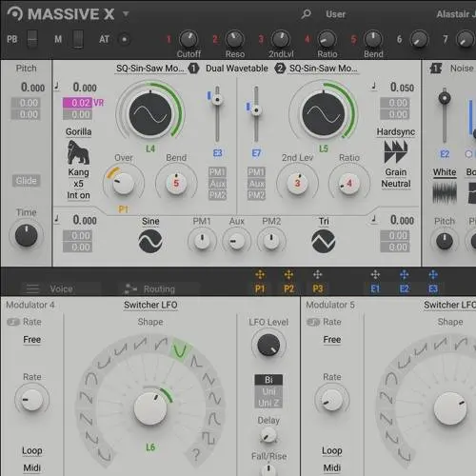Click Loop mode in Modulator 5
The height and width of the screenshot is (476, 476).
click(332, 450)
